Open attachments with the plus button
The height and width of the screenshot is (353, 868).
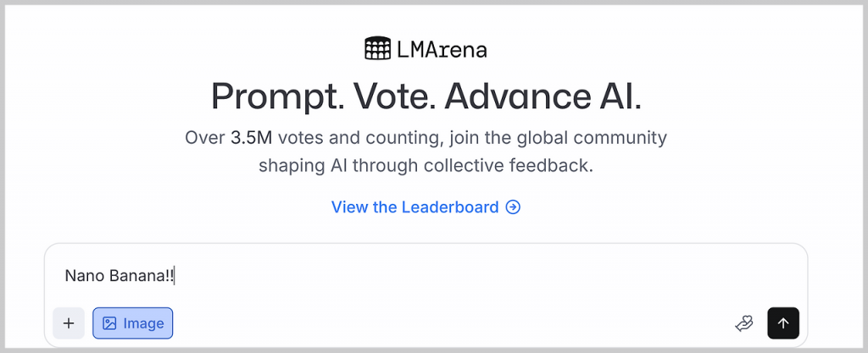69,323
